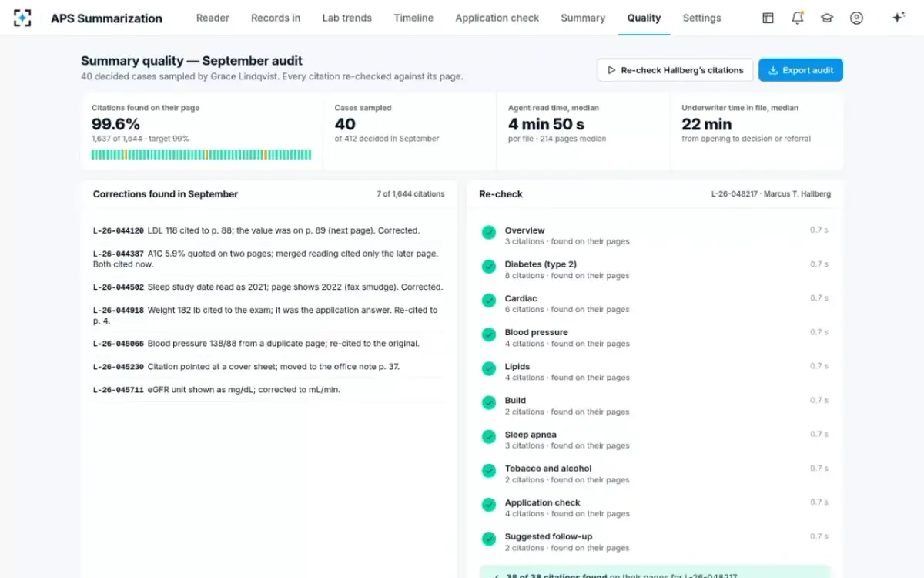Click green check icon beside Cardiac
This screenshot has height=578, width=924.
tap(489, 301)
